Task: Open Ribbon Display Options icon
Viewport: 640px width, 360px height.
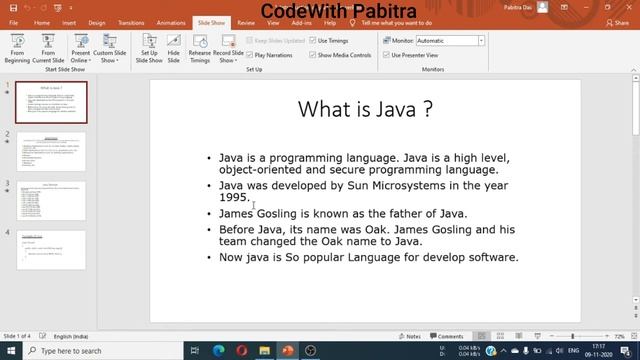Action: (x=564, y=7)
